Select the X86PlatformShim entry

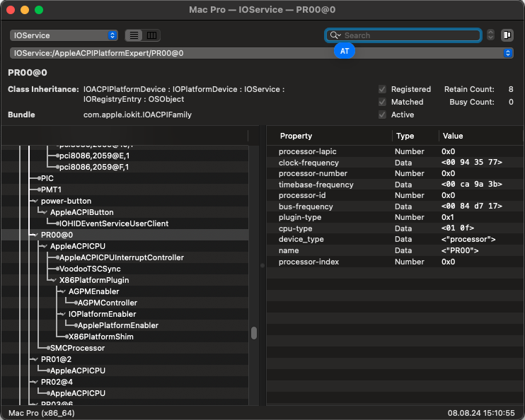point(100,337)
